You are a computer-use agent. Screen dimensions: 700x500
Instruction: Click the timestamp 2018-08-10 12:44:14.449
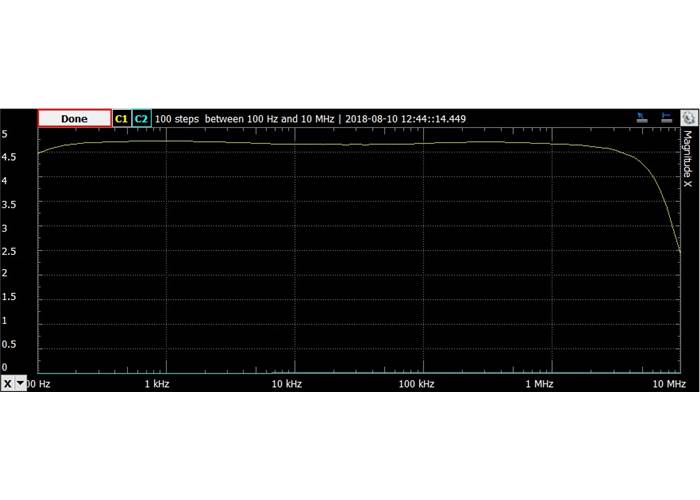pos(404,118)
